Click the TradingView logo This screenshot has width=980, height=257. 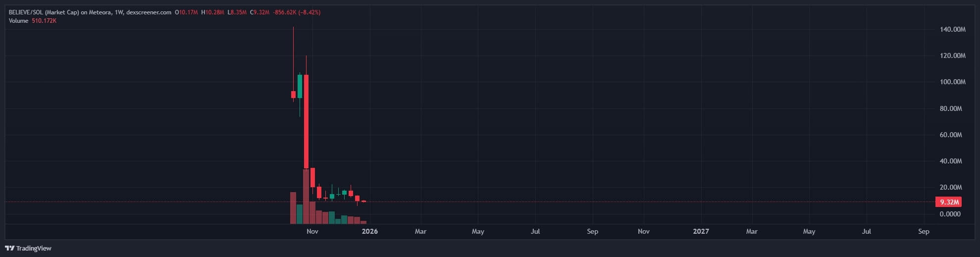28,248
